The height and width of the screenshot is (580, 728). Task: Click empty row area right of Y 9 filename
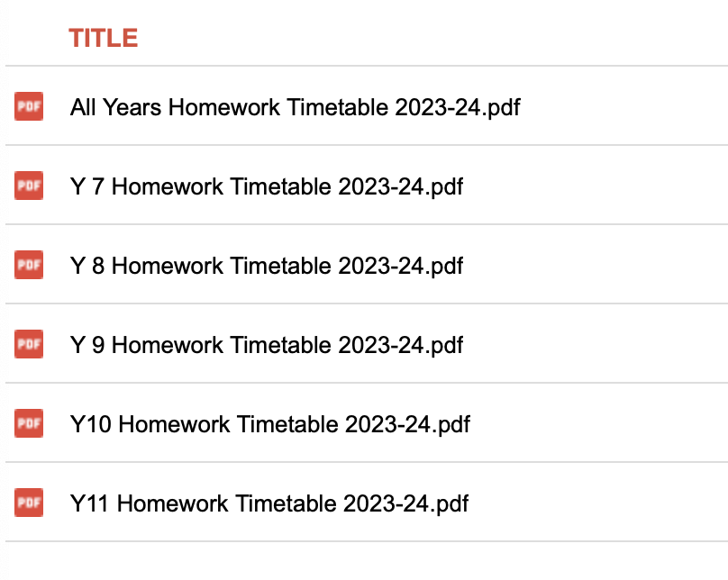[596, 344]
